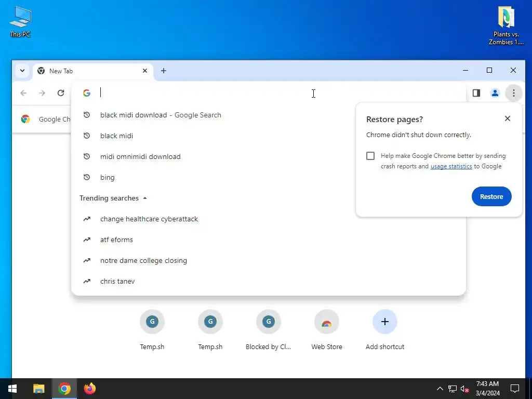Select the 'black midi' history suggestion
This screenshot has height=399, width=532.
tap(269, 136)
